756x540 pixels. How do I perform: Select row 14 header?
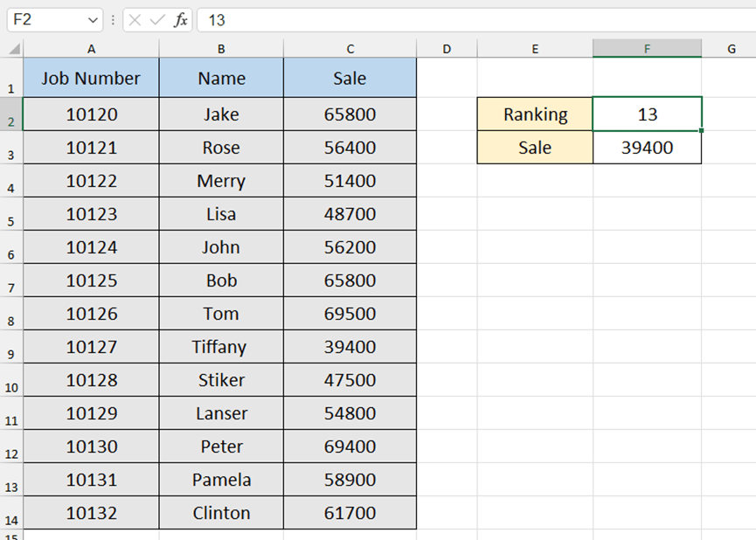11,513
